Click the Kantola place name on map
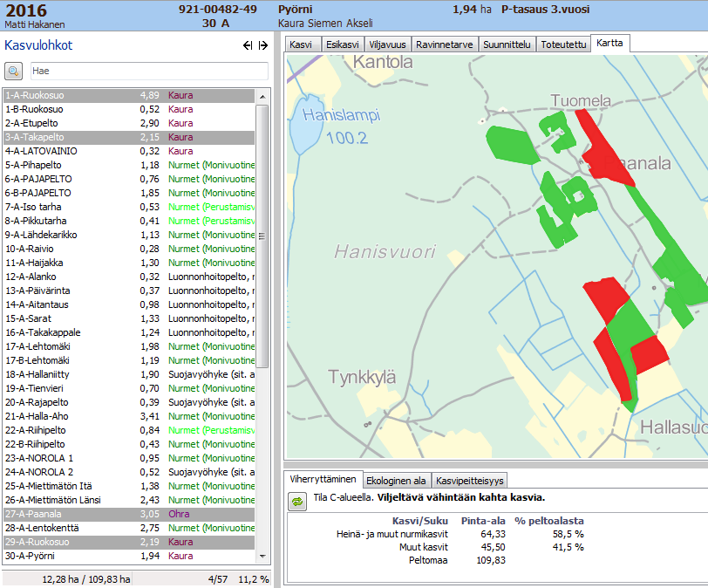 point(383,62)
